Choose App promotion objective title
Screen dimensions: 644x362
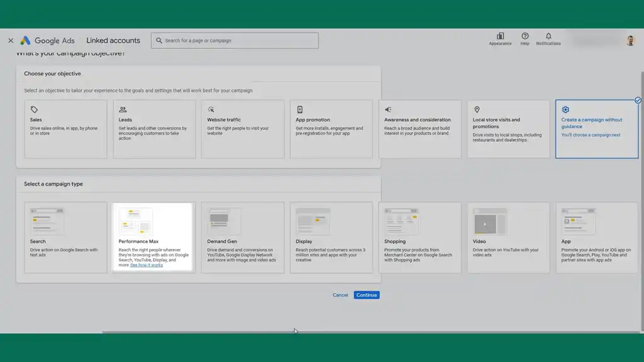point(313,120)
